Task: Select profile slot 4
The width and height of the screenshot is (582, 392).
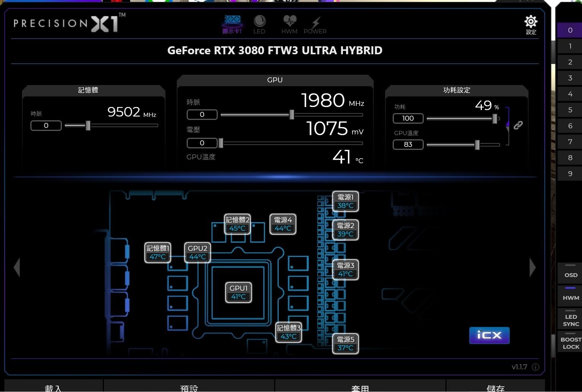Action: click(570, 94)
